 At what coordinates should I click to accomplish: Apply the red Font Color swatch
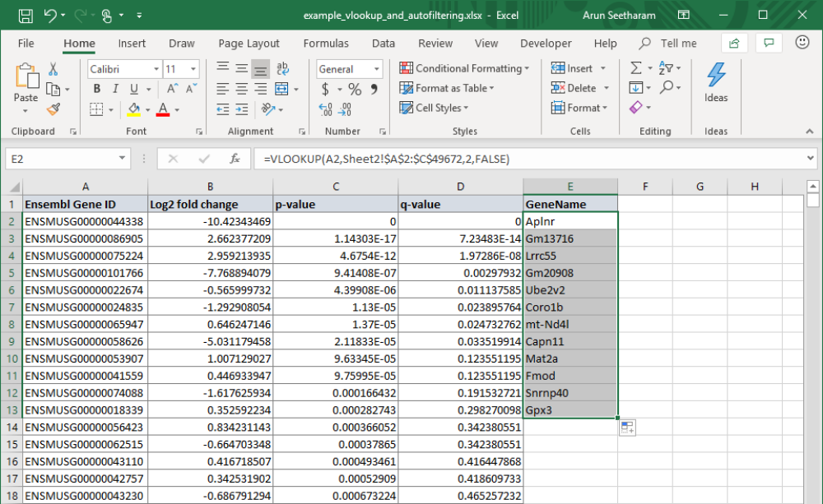(163, 109)
